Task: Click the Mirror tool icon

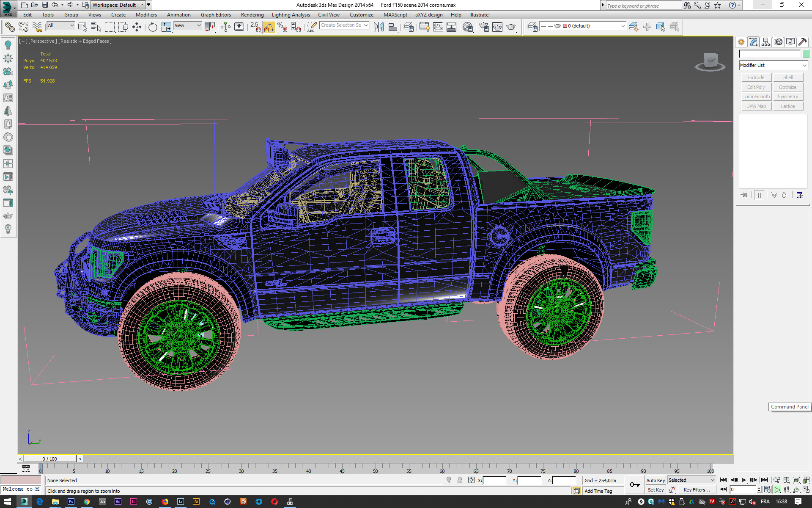Action: [x=379, y=27]
